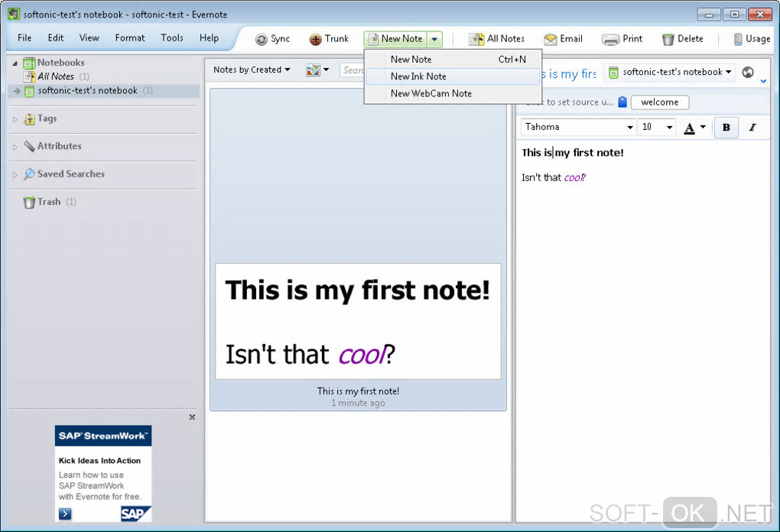Open the font color dropdown arrow
780x532 pixels.
pos(703,127)
